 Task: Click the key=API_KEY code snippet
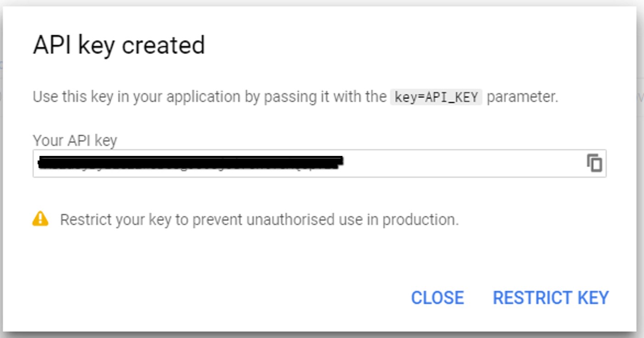coord(435,96)
